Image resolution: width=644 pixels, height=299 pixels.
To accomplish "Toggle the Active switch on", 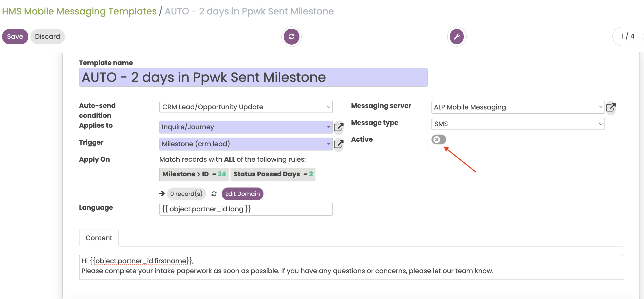I will [439, 140].
